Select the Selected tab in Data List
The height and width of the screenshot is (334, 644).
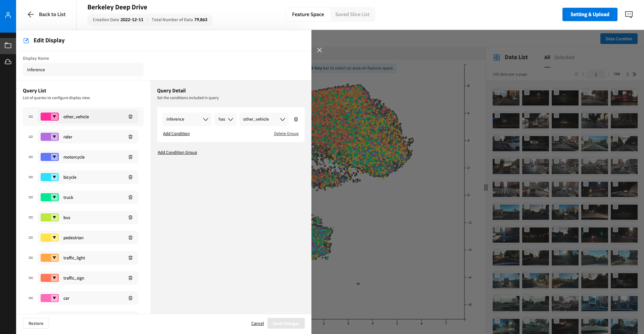564,57
